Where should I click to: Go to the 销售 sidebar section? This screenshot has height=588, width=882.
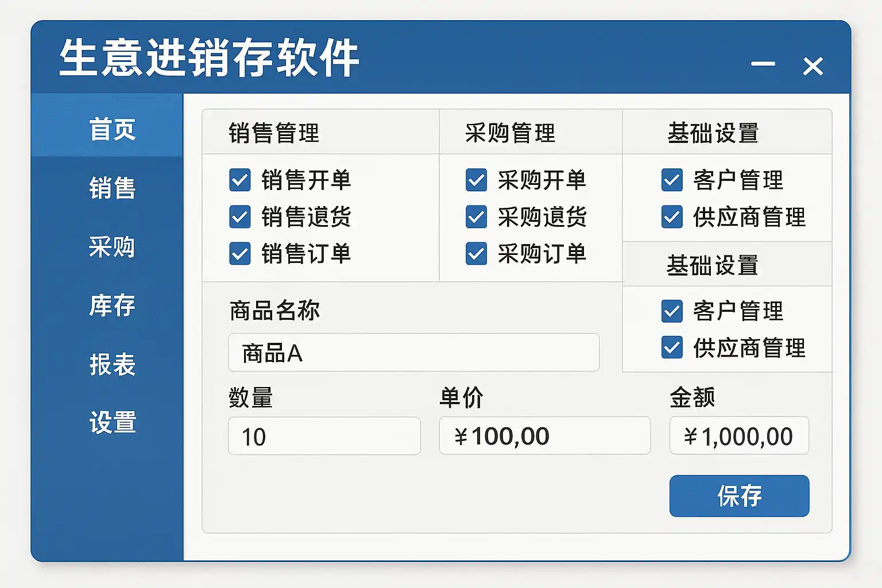click(112, 188)
